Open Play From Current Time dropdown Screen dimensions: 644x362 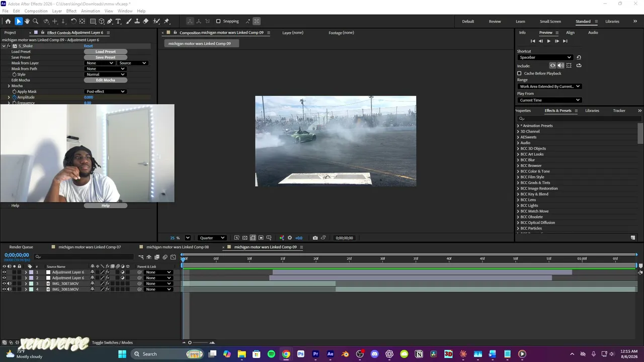click(549, 100)
